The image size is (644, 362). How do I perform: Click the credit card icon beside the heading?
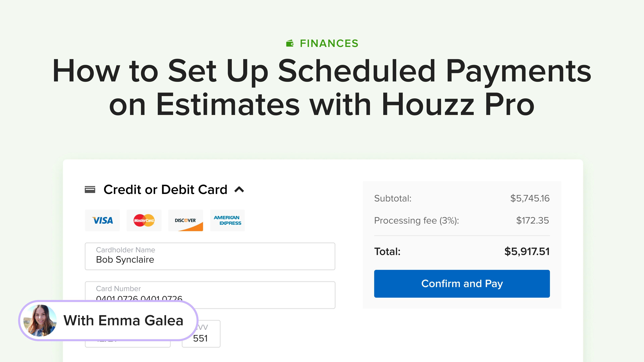coord(90,190)
